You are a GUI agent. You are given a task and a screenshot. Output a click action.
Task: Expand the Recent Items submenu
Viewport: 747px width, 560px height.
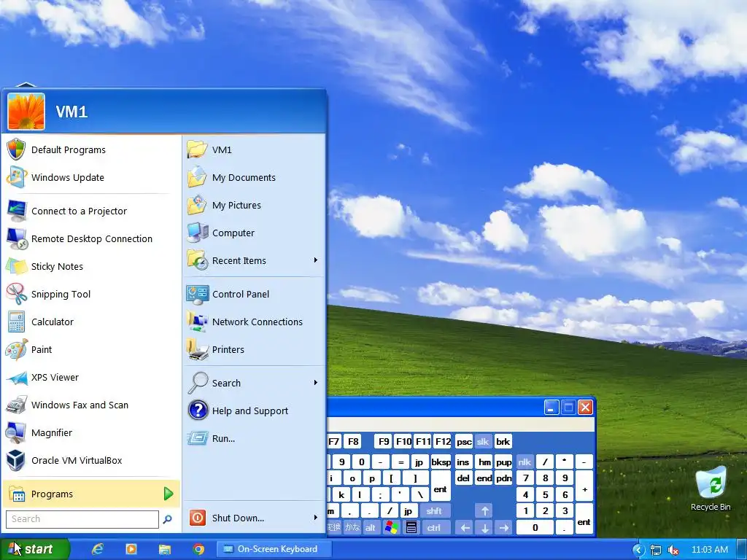point(315,260)
